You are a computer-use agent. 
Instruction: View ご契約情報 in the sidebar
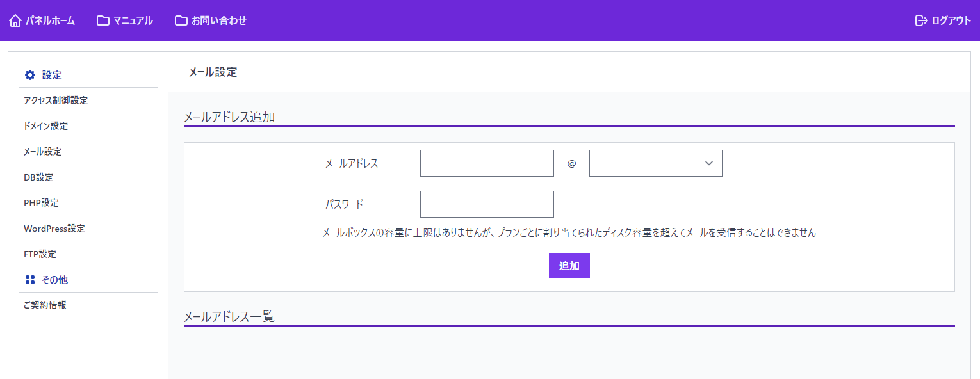(45, 305)
